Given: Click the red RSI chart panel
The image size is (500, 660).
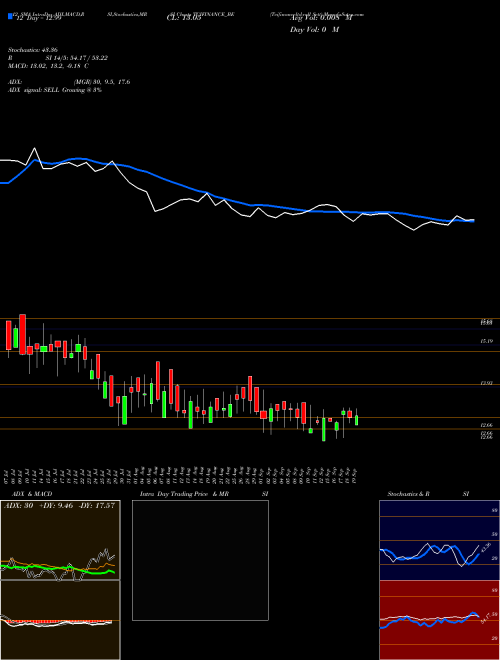Looking at the screenshot, I should pos(439,620).
